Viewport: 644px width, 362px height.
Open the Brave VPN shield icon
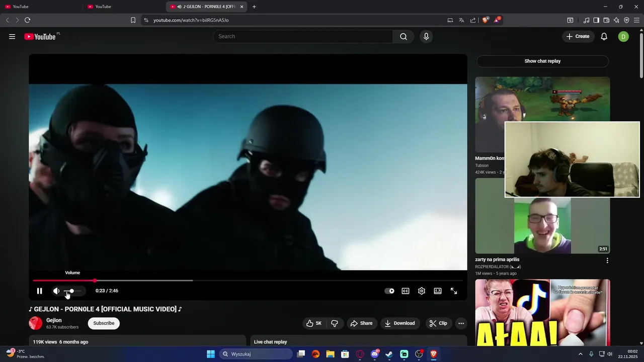626,20
